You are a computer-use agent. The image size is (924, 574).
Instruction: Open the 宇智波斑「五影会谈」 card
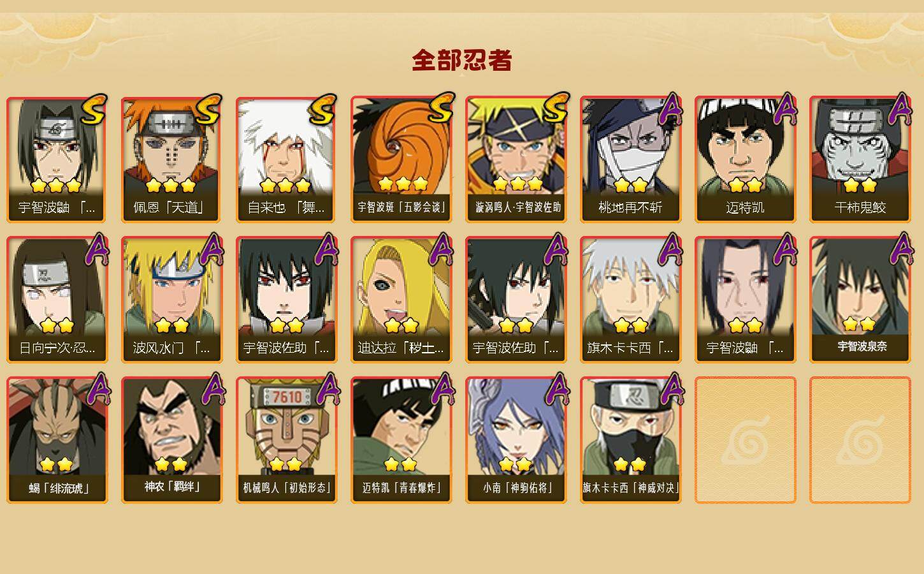401,159
